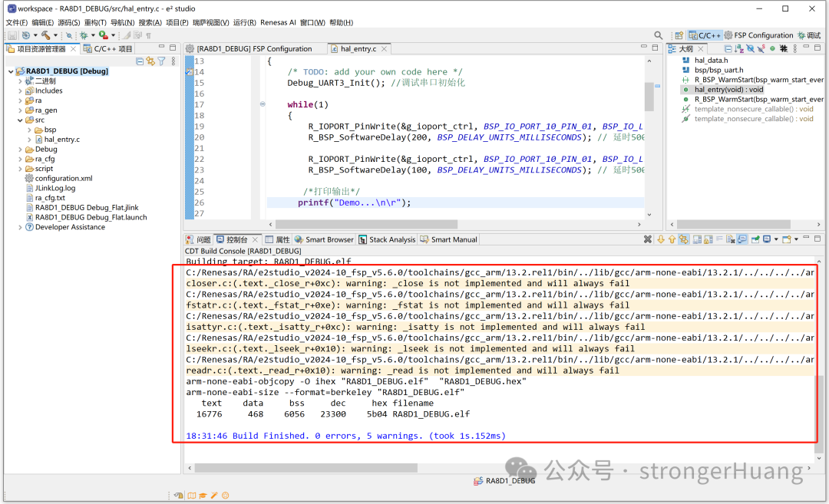Viewport: 829px width, 504px height.
Task: Open Build hammer dropdown arrow
Action: [x=55, y=35]
